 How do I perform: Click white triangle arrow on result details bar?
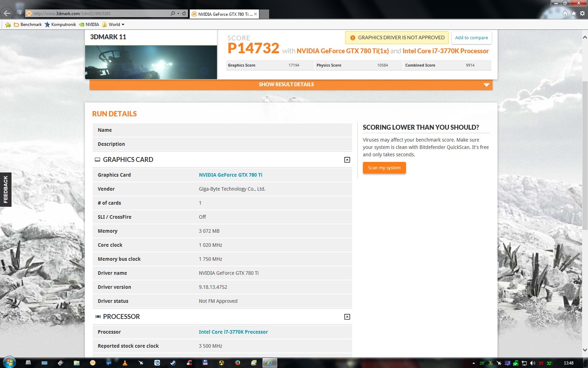pos(486,85)
